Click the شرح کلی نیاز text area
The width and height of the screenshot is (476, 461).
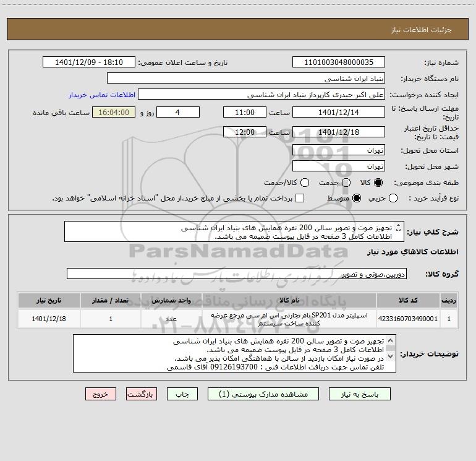(x=234, y=231)
